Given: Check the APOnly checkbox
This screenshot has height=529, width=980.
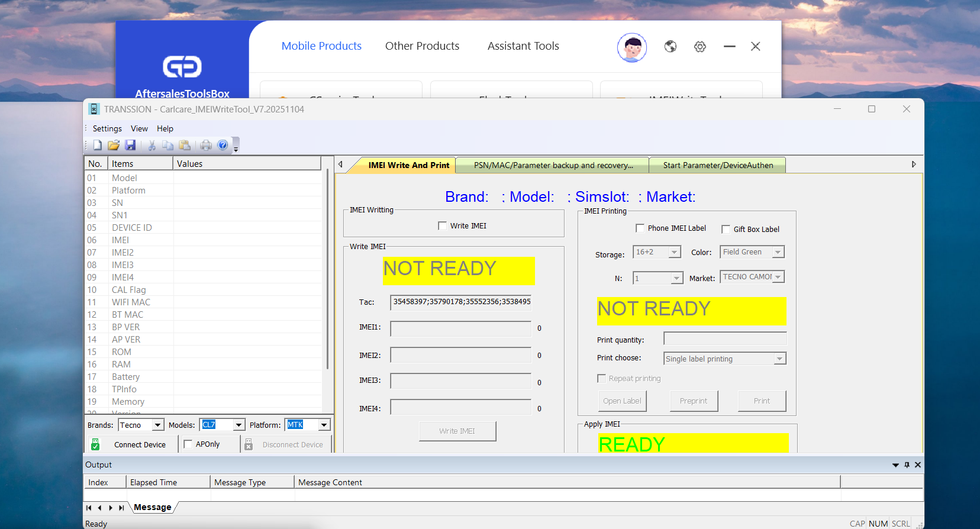Looking at the screenshot, I should [x=188, y=444].
